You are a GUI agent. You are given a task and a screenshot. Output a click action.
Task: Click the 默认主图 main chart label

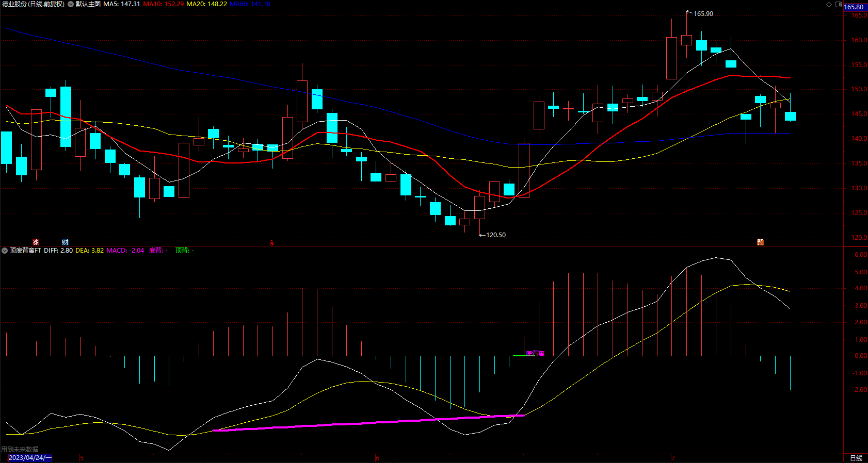coord(88,4)
